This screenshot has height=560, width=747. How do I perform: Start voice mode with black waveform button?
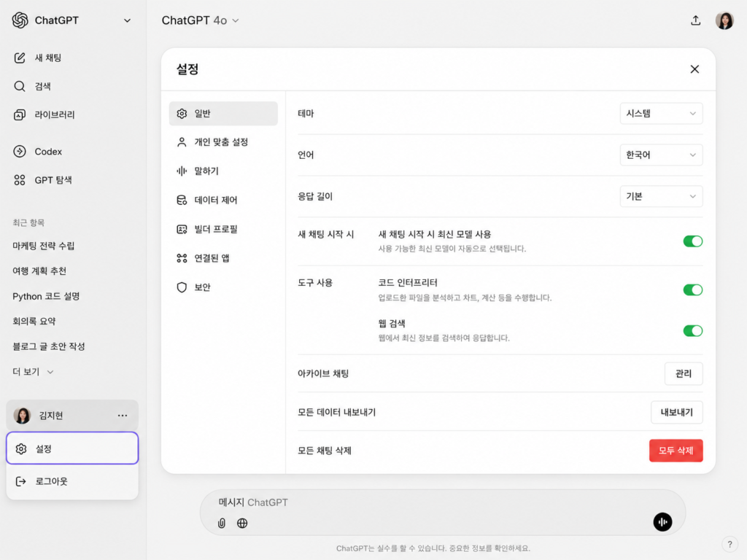662,522
